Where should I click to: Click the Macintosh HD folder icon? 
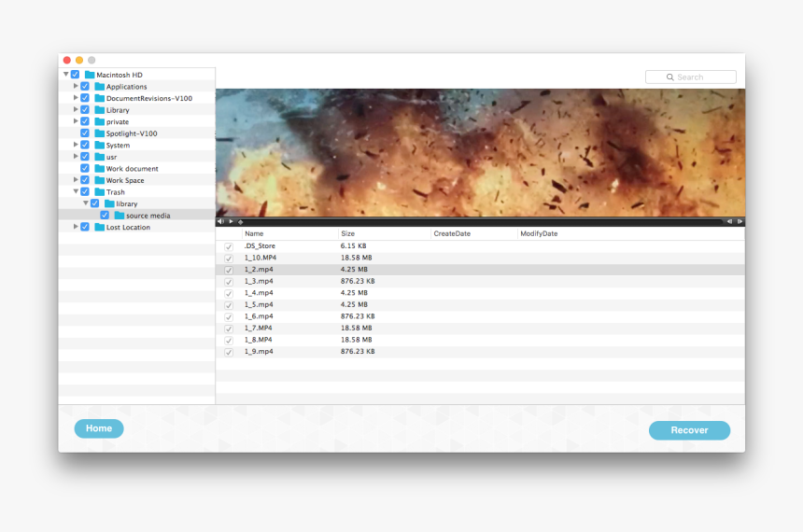pos(90,75)
